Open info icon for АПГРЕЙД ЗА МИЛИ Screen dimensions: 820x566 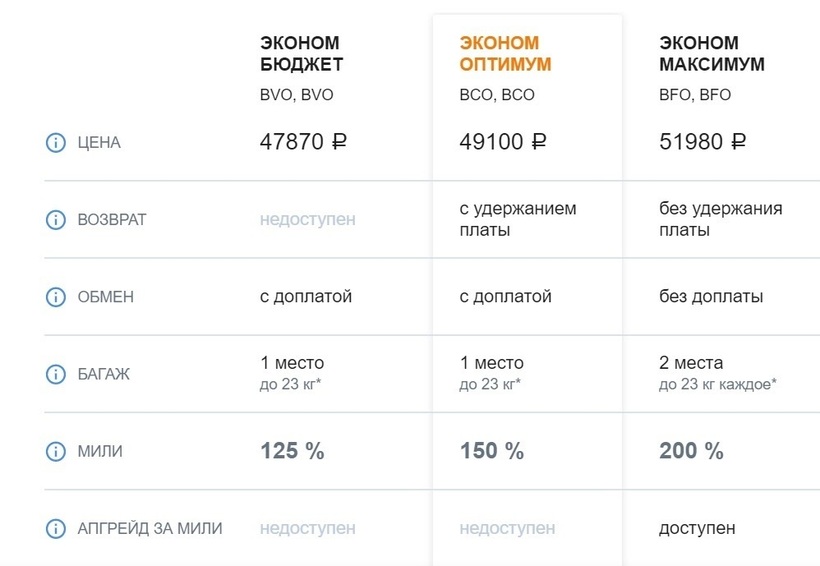pyautogui.click(x=55, y=528)
